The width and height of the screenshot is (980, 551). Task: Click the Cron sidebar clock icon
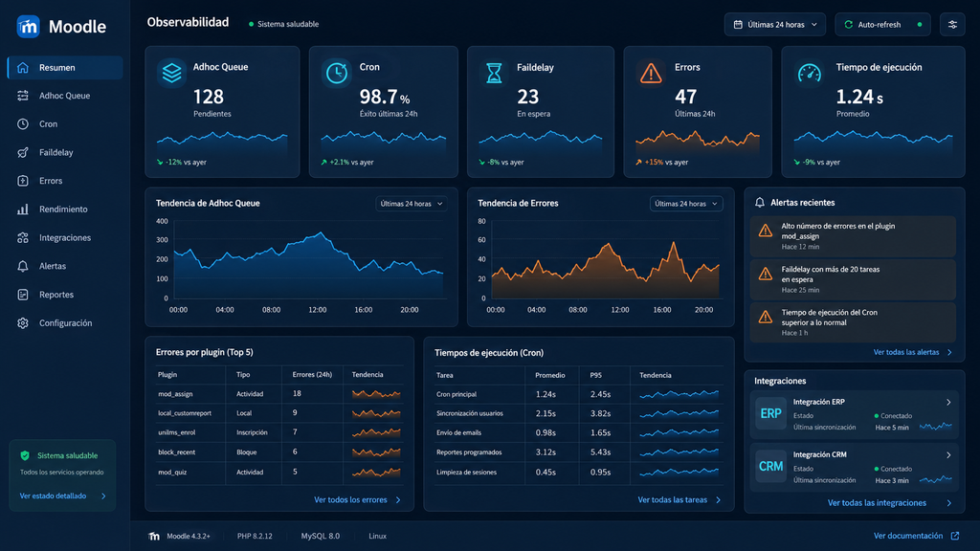[x=23, y=123]
